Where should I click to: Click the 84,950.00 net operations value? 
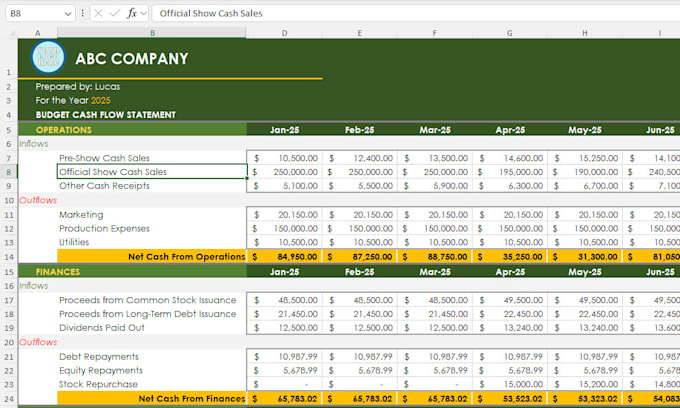[297, 257]
